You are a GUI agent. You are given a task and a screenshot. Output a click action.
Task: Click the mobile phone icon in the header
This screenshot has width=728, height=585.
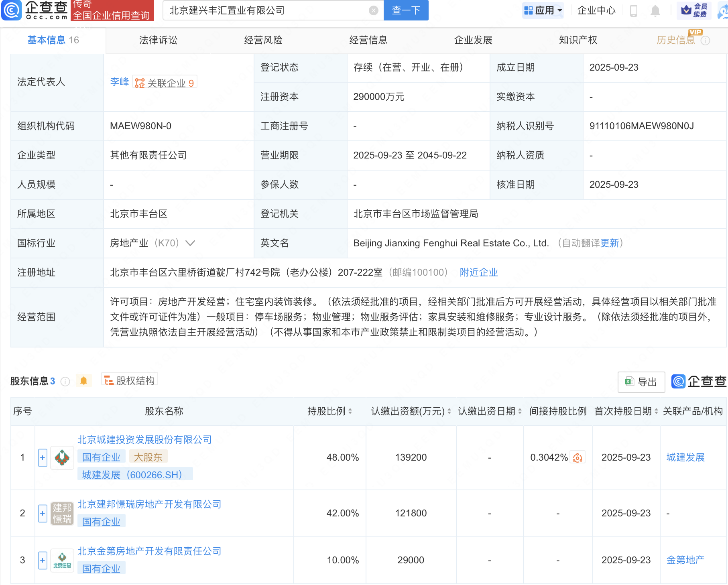(634, 10)
